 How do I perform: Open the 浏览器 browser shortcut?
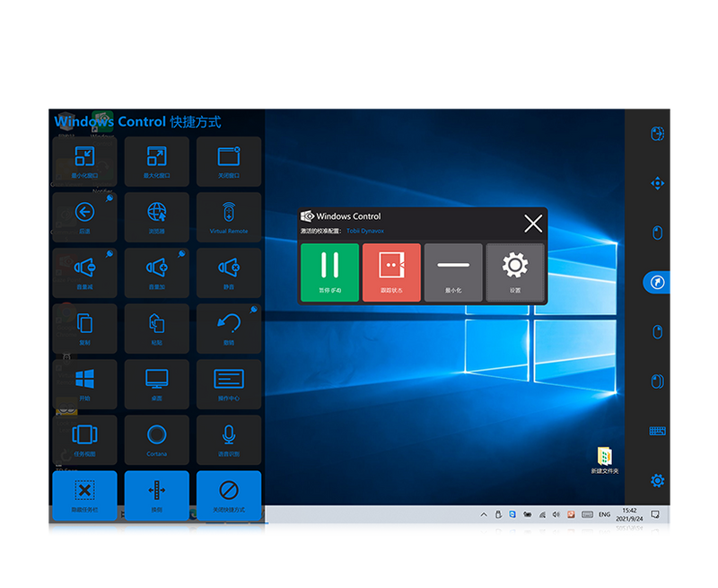[157, 217]
